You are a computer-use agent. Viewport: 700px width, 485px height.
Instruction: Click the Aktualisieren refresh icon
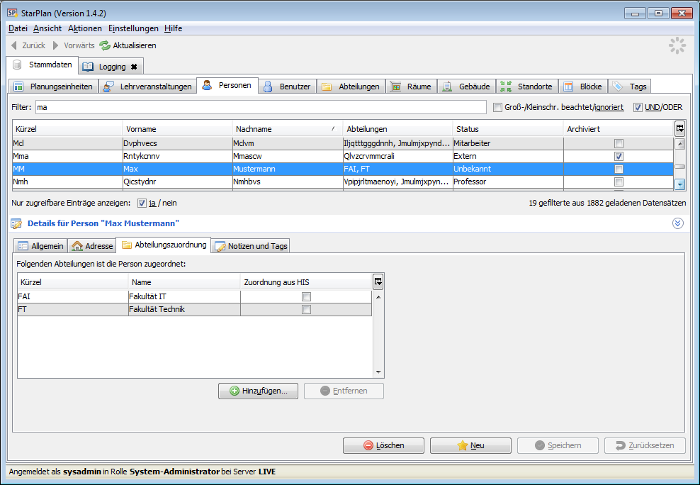tap(105, 46)
